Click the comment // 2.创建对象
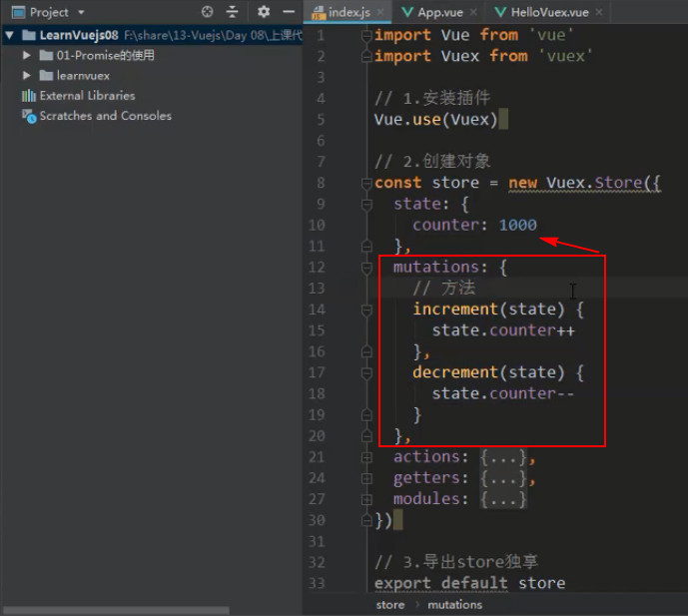This screenshot has width=688, height=616. pos(432,162)
